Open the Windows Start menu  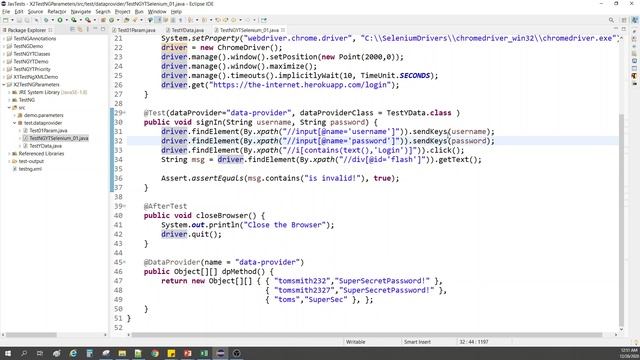tap(7, 353)
